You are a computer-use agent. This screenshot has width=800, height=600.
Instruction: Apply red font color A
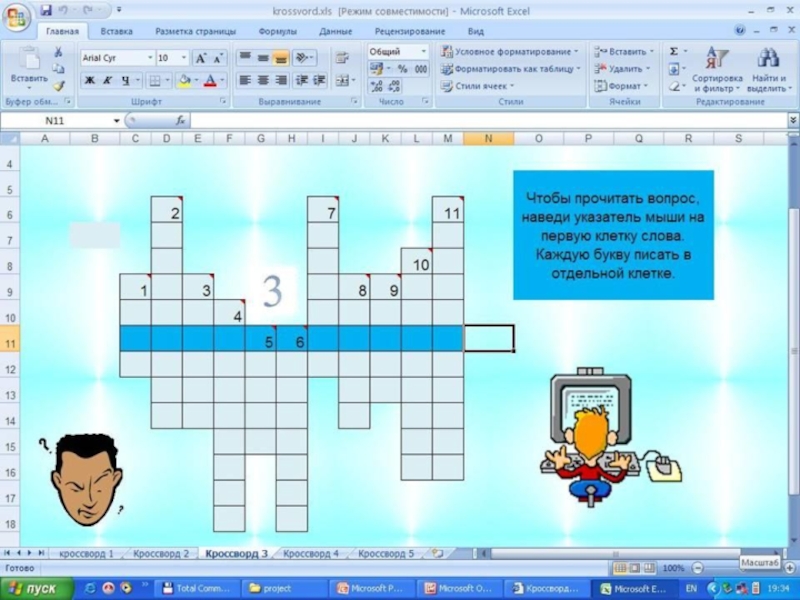[x=210, y=81]
